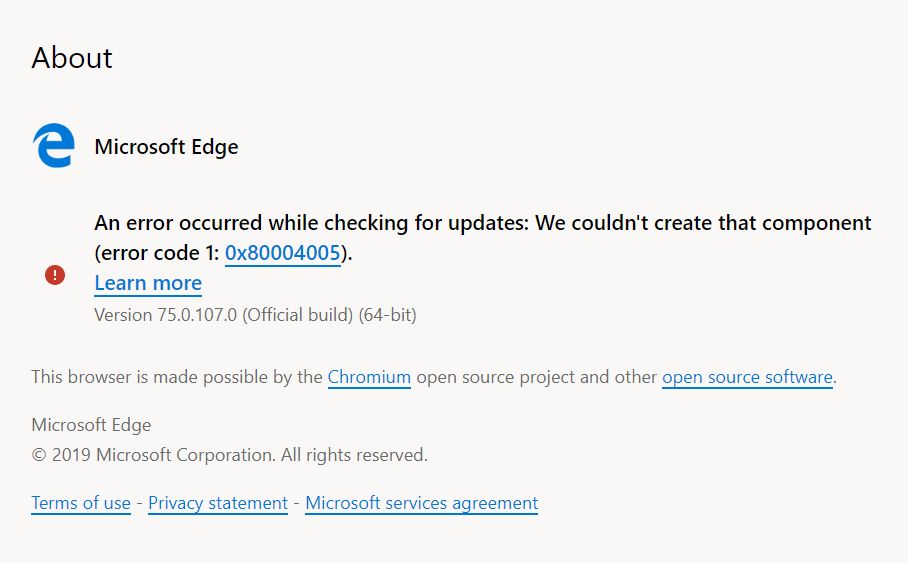This screenshot has height=563, width=908.
Task: Click the '(error code 1:' text
Action: click(157, 254)
